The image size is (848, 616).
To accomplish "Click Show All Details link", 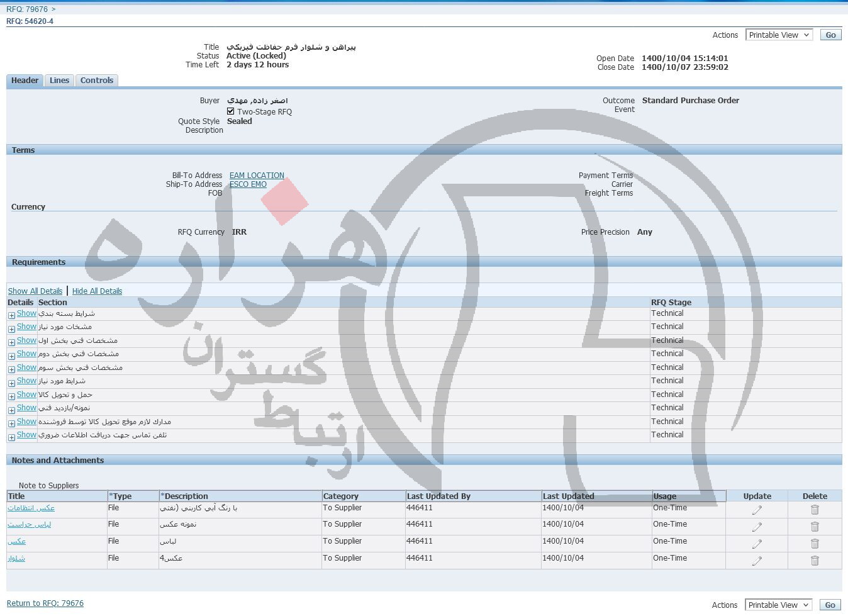I will (35, 291).
